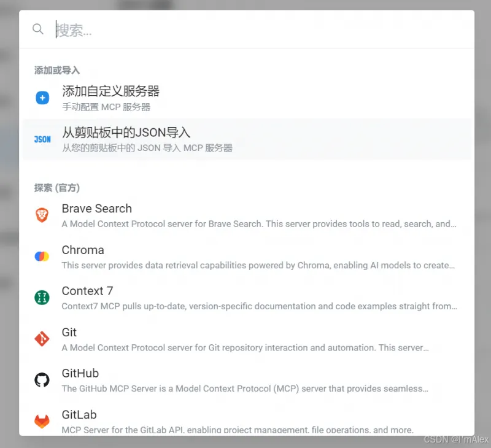The height and width of the screenshot is (448, 491).
Task: Click the green Context 7 icon
Action: pos(42,298)
